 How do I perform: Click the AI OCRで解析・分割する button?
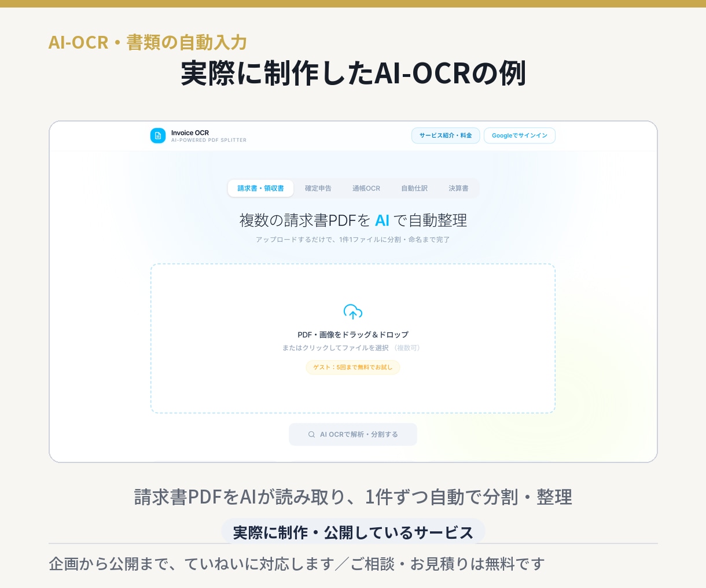tap(353, 434)
